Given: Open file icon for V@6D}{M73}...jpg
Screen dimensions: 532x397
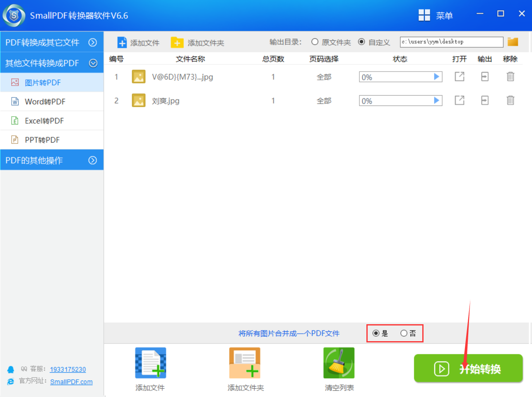Looking at the screenshot, I should point(460,77).
